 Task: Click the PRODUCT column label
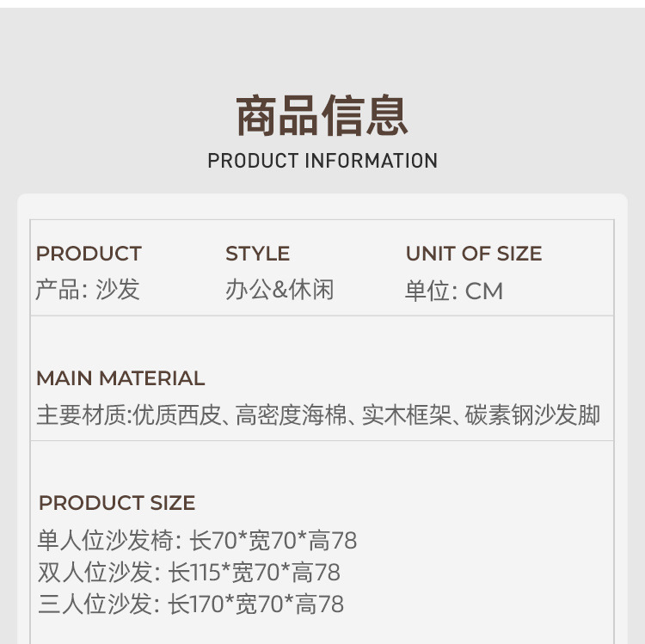89,254
